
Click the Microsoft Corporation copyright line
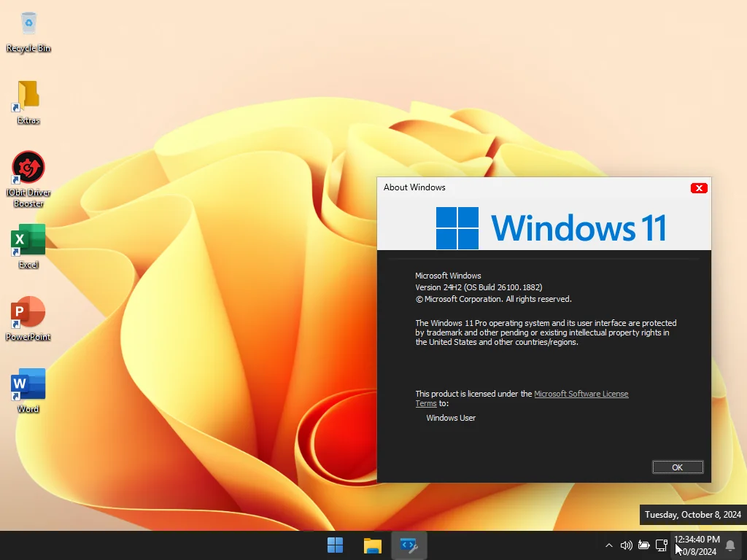(x=493, y=299)
